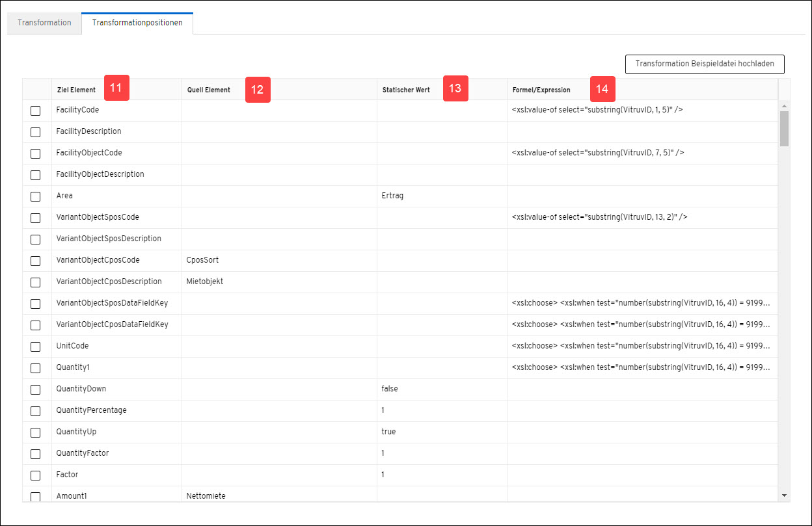The height and width of the screenshot is (526, 812).
Task: Click the scrollbar up arrow
Action: 784,106
